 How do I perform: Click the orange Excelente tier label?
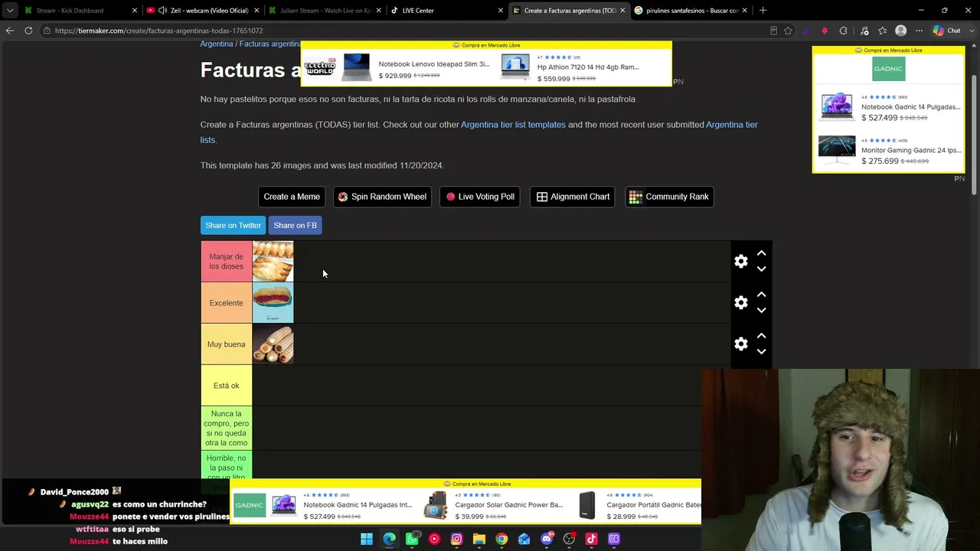(226, 303)
